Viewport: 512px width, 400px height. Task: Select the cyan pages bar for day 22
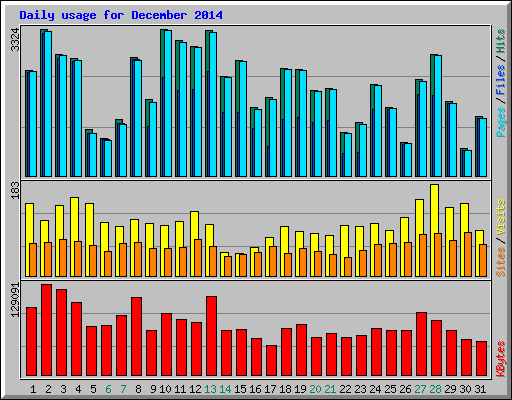(x=348, y=155)
